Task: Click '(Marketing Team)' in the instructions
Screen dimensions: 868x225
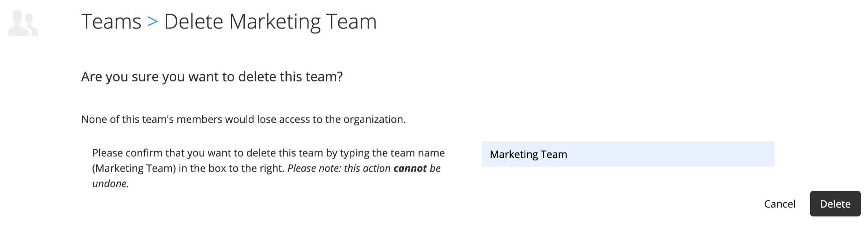Action: point(134,168)
